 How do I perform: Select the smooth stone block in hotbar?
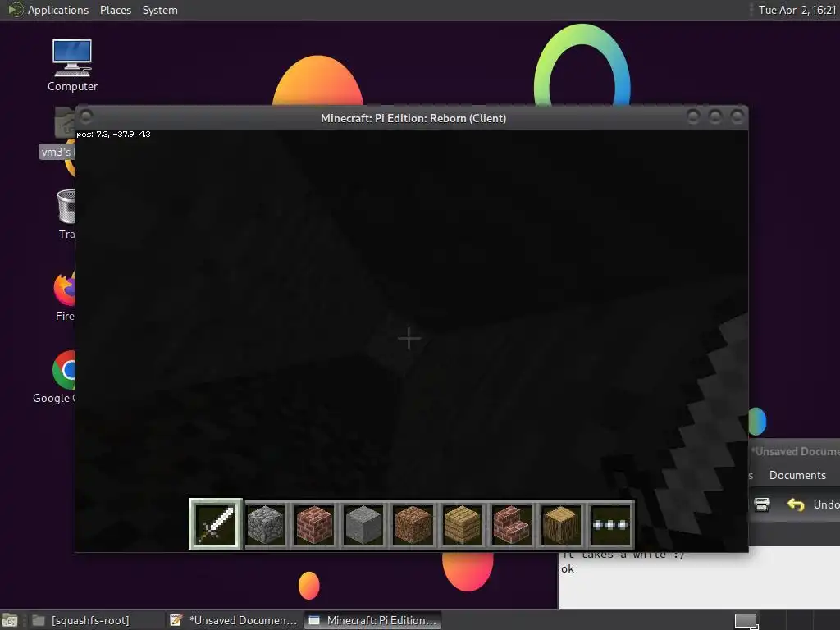[x=363, y=524]
